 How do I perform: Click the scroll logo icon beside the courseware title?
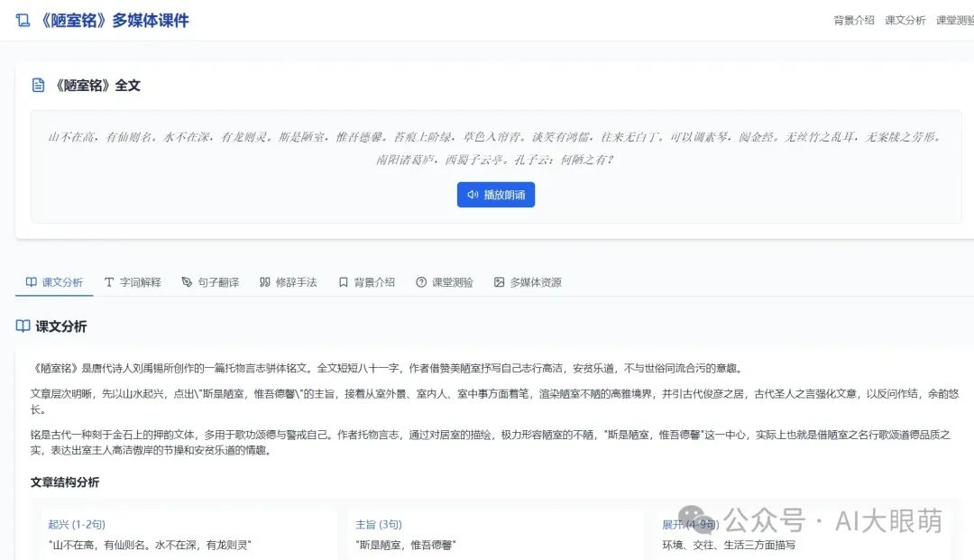click(23, 21)
